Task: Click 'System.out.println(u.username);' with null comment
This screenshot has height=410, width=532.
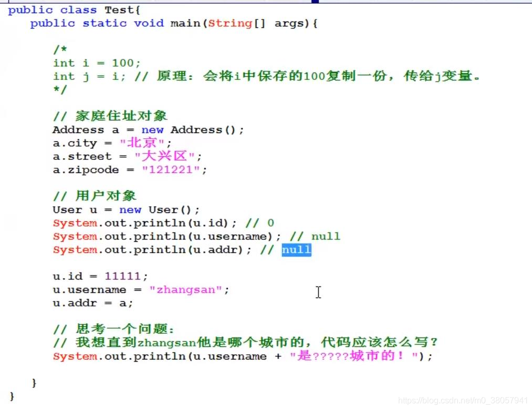Action: pyautogui.click(x=196, y=236)
